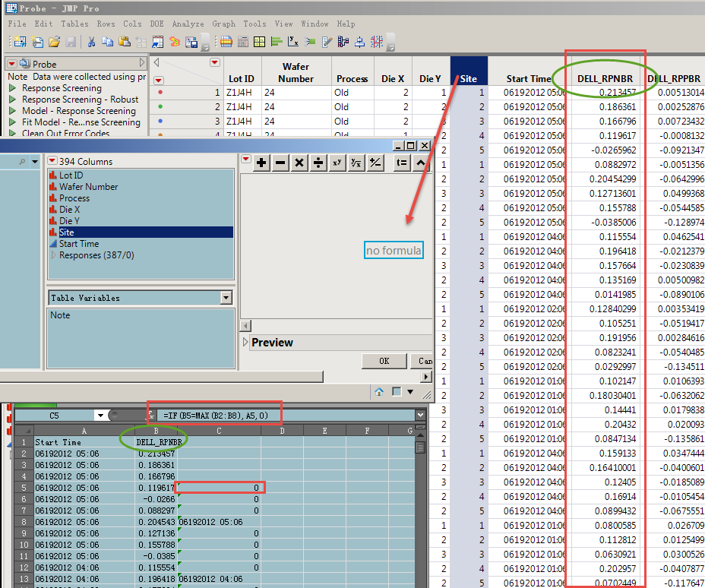Expand the Preview section
The image size is (705, 588).
[245, 343]
